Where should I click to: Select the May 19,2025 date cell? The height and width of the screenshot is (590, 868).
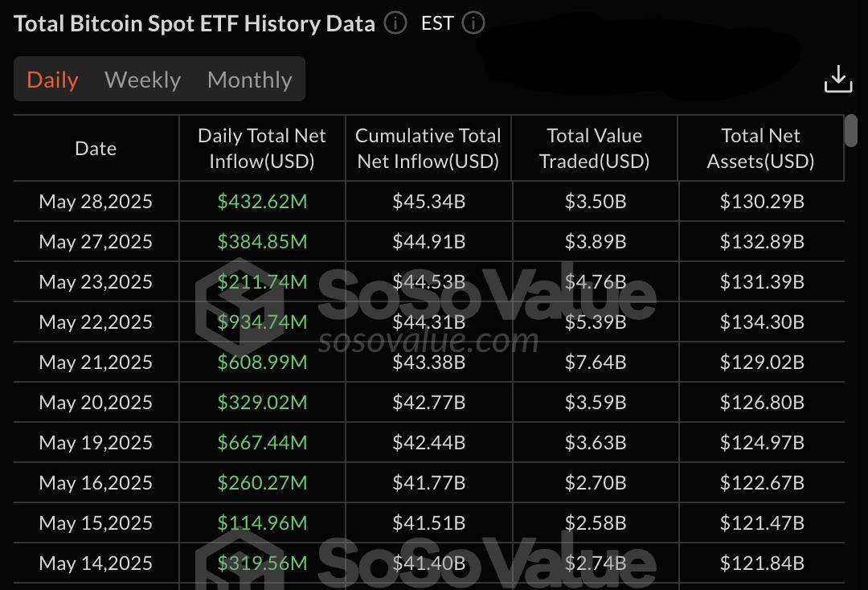(96, 443)
